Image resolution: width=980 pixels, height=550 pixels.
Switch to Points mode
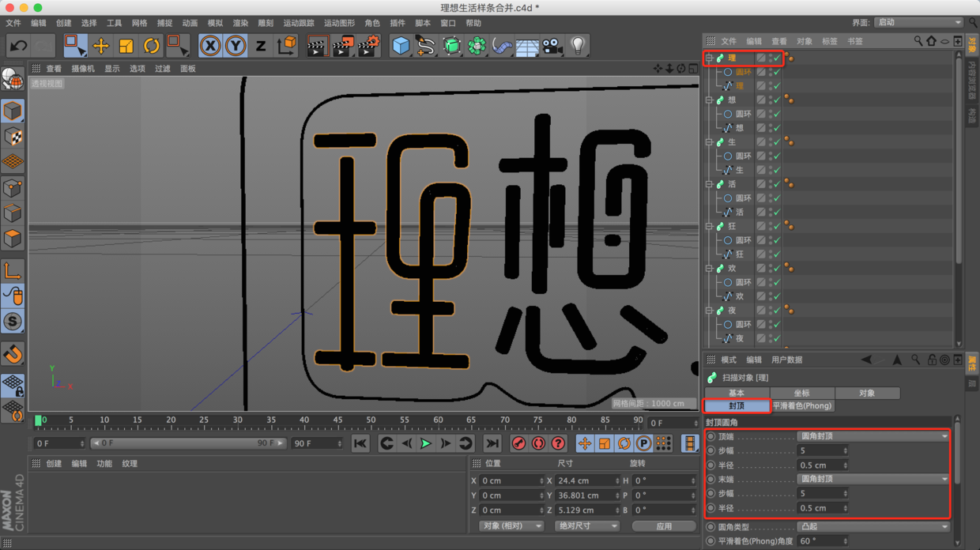13,188
